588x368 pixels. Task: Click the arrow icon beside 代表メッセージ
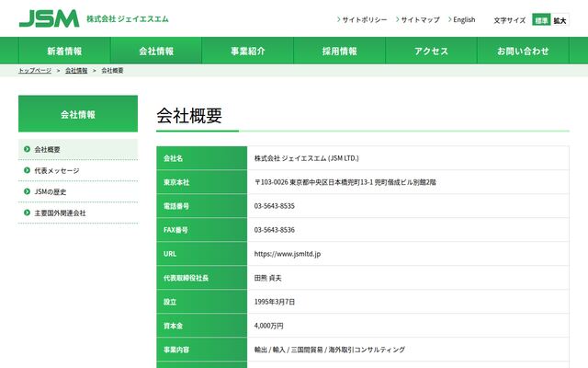[x=27, y=170]
